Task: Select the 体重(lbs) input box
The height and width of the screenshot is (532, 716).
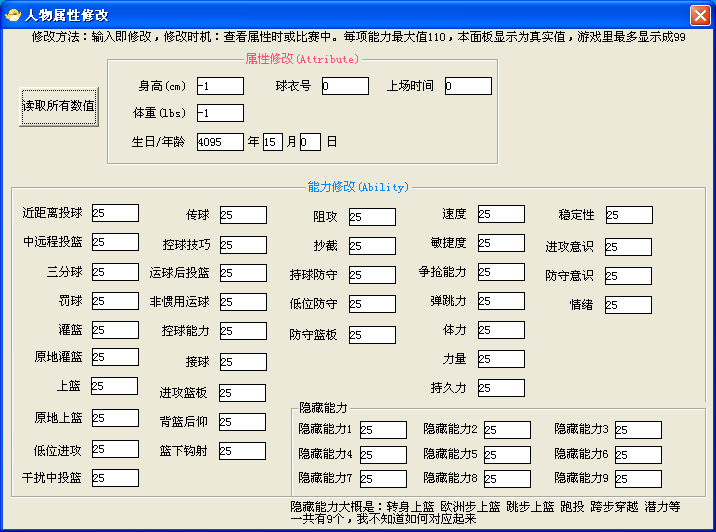Action: pos(220,113)
